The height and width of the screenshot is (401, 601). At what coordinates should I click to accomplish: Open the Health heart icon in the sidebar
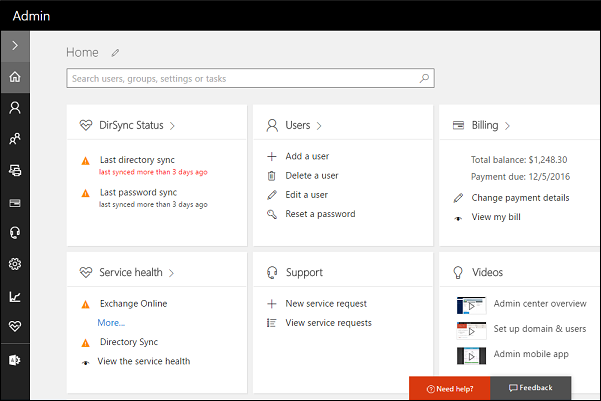[x=15, y=327]
